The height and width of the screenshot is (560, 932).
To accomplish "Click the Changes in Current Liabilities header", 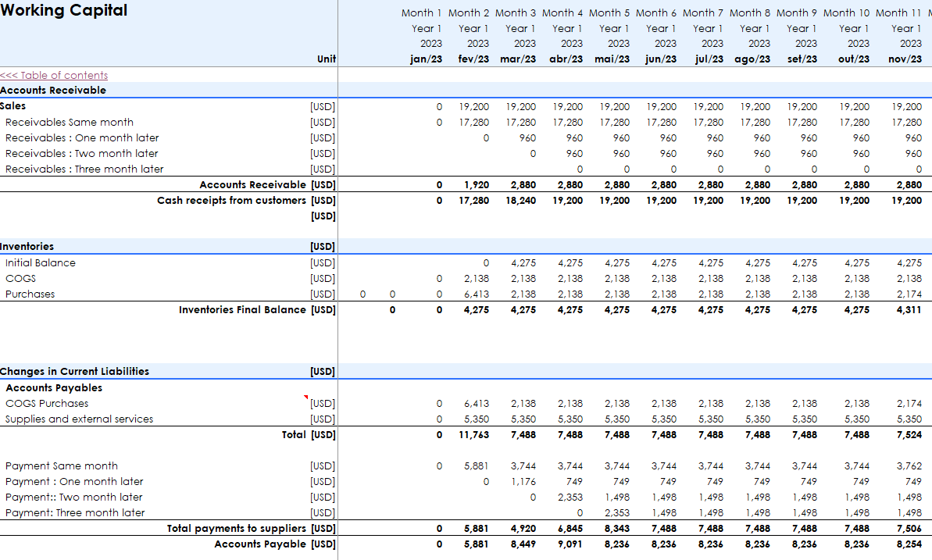I will (74, 372).
